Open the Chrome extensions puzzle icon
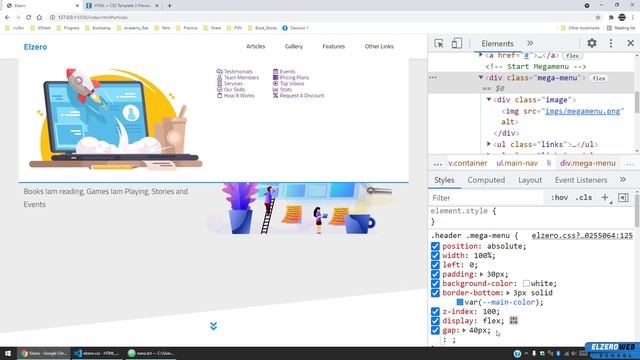This screenshot has width=640, height=360. point(611,17)
